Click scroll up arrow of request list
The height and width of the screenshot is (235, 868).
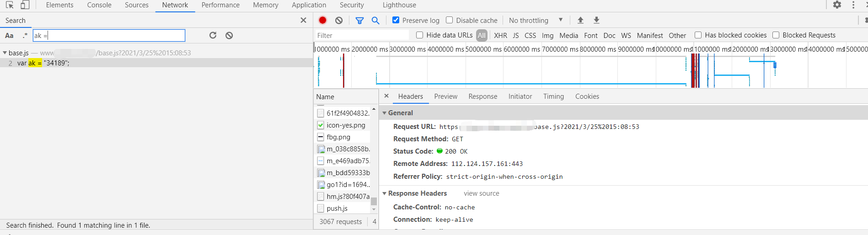[x=374, y=109]
